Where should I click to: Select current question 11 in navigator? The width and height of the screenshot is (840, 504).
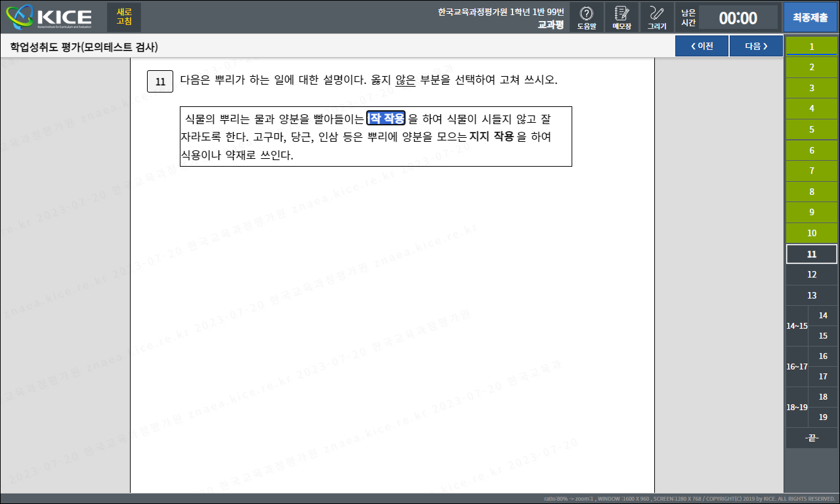[812, 254]
